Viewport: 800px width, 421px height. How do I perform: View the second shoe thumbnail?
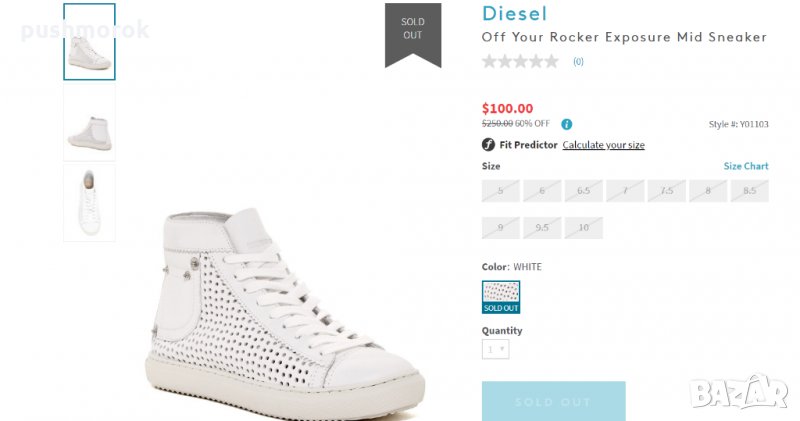tap(89, 123)
